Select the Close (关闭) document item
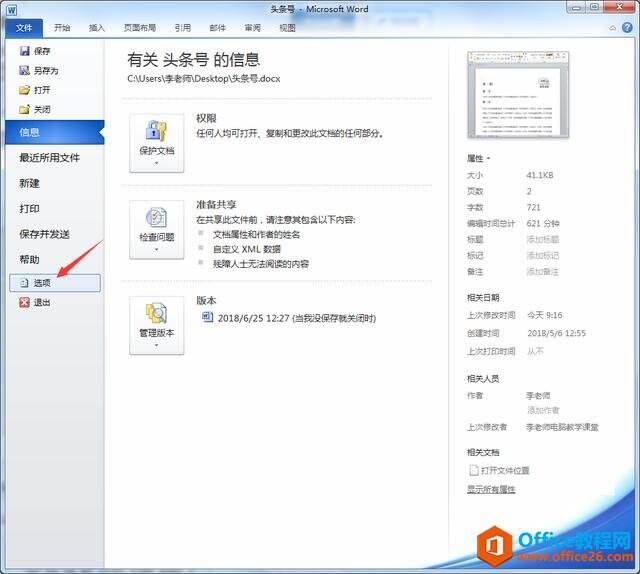The image size is (640, 574). 35,109
